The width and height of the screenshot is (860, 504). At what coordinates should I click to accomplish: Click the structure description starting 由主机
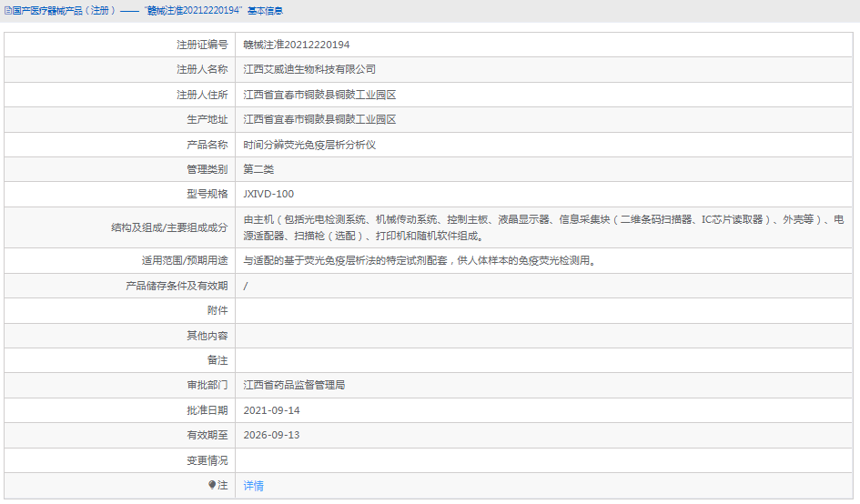coord(543,227)
